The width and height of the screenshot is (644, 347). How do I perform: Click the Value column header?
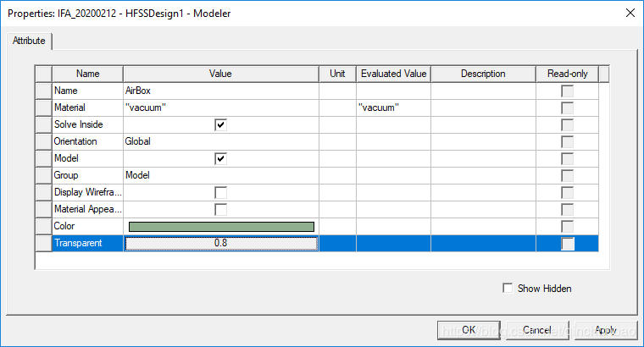coord(221,74)
